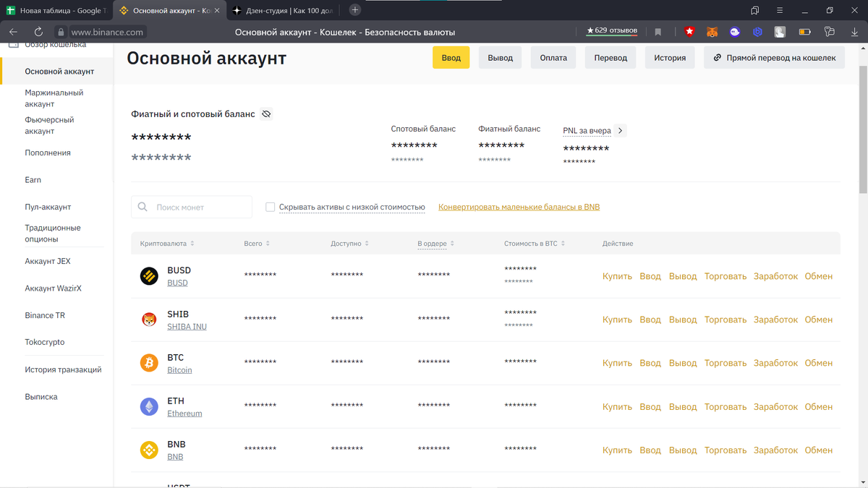868x488 pixels.
Task: Open the MetaMask extension icon
Action: 712,31
